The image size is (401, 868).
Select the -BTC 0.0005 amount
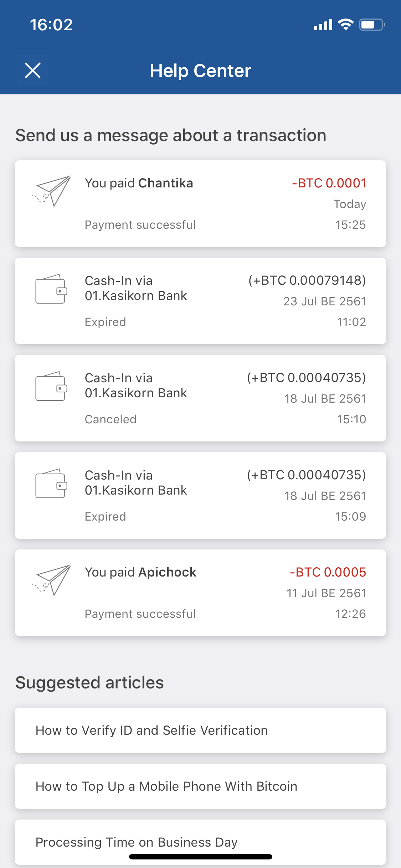click(328, 572)
